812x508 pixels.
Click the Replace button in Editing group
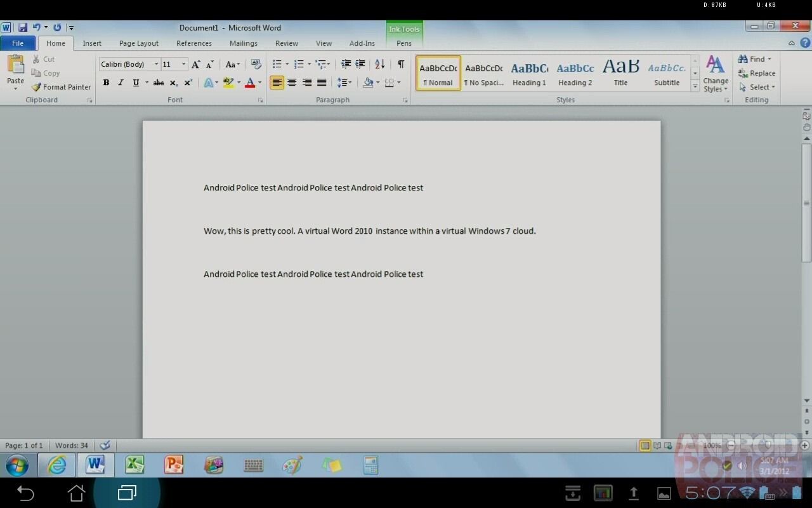pyautogui.click(x=757, y=73)
